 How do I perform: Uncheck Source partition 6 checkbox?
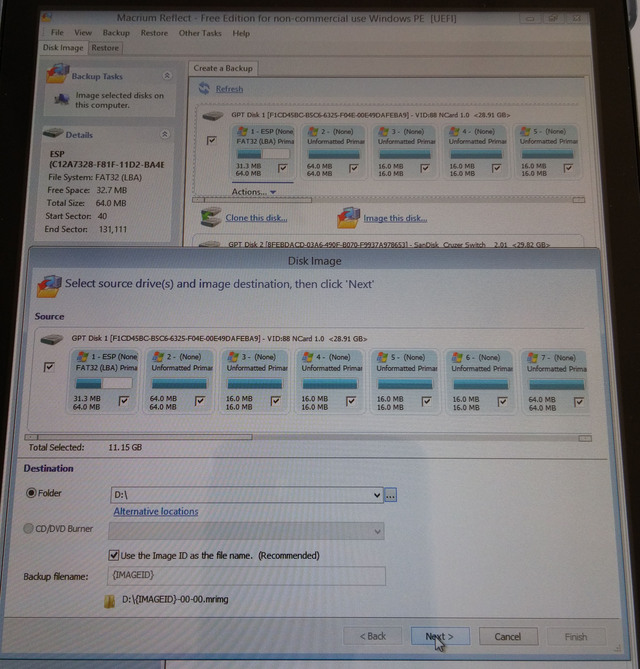pos(502,401)
